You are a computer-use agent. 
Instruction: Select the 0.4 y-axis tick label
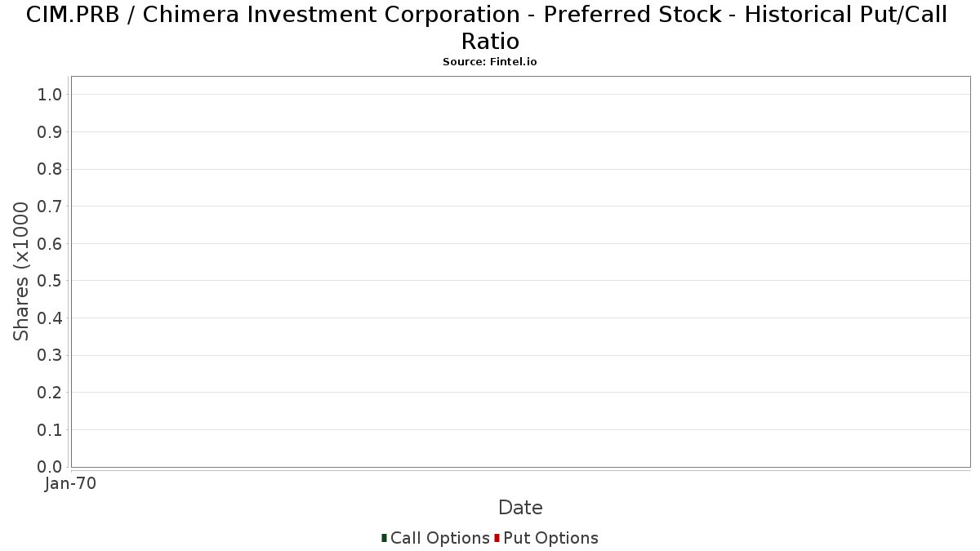point(50,318)
